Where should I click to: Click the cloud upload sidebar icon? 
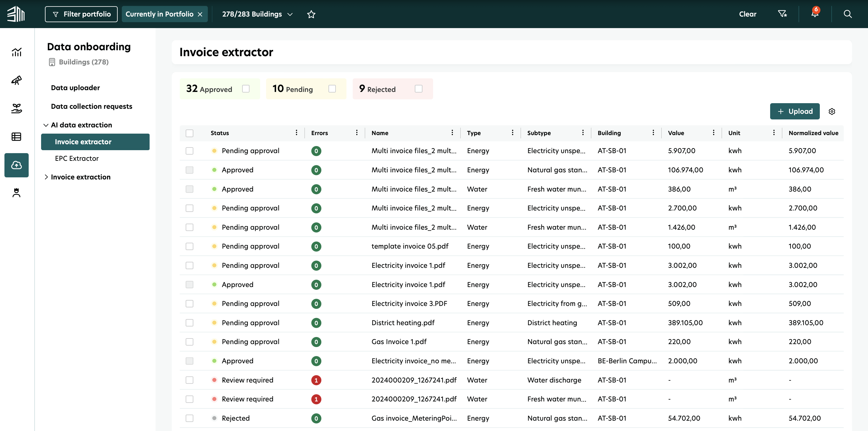tap(16, 165)
